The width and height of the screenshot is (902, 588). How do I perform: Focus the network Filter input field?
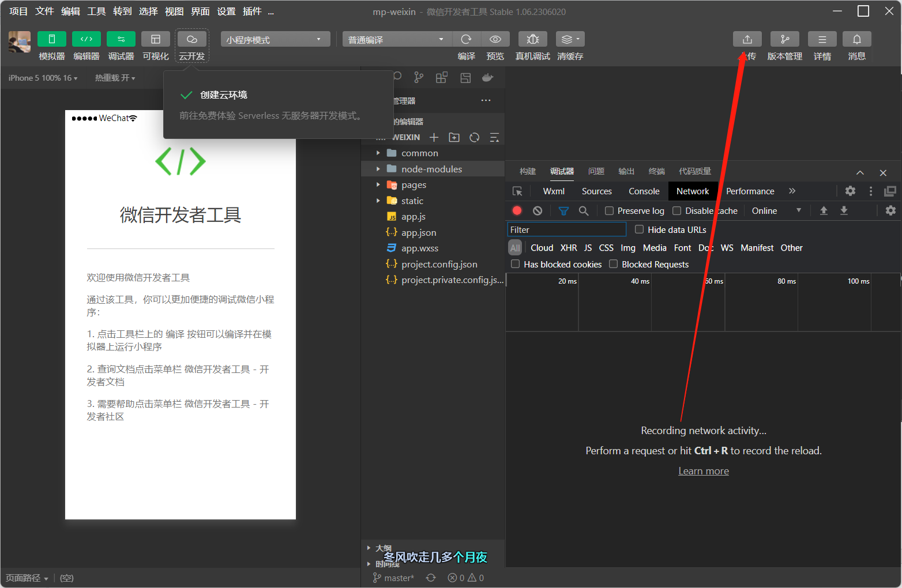coord(567,229)
